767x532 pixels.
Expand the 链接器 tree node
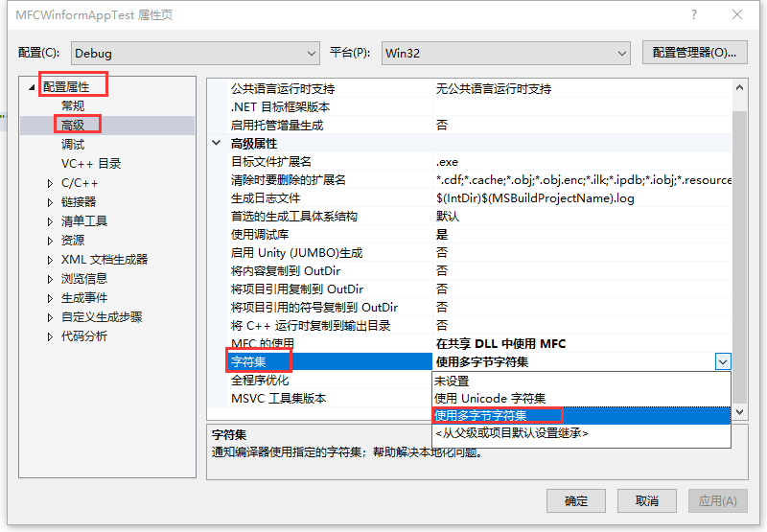[x=50, y=202]
